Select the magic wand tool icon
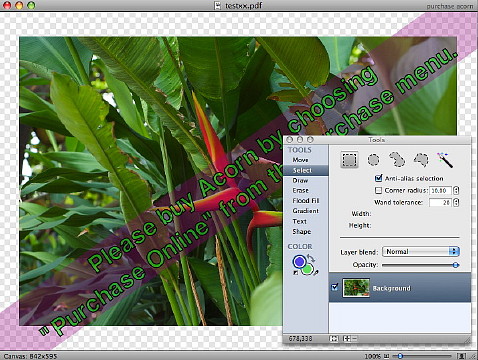The height and width of the screenshot is (360, 478). click(445, 160)
